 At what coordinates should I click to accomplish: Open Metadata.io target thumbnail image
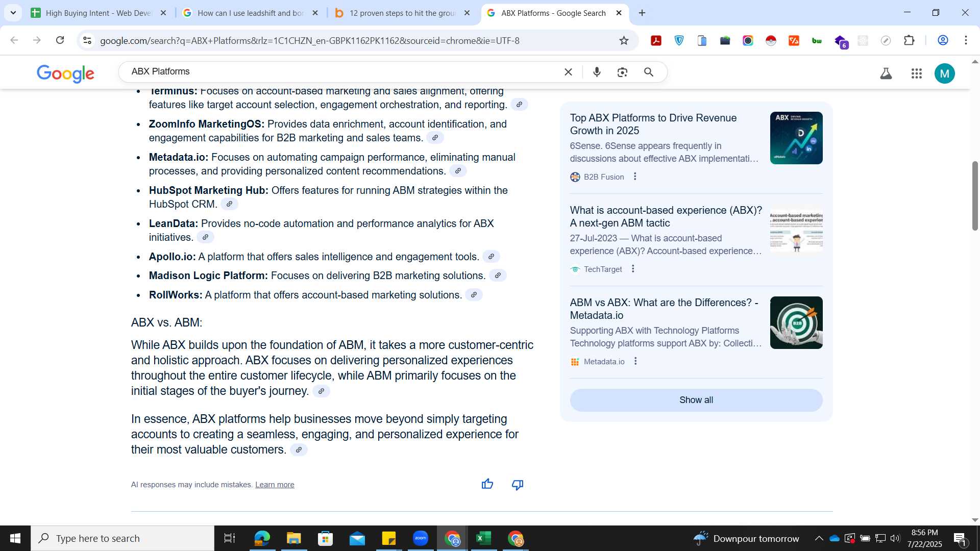tap(796, 322)
